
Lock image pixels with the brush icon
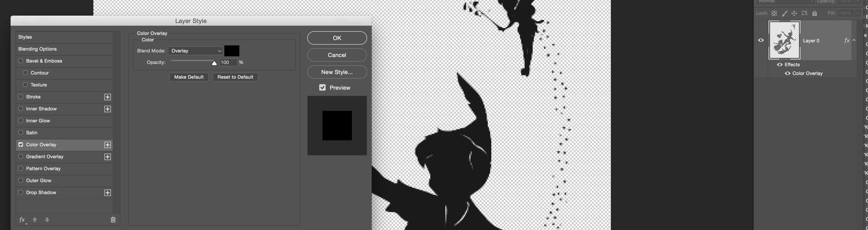tap(785, 14)
